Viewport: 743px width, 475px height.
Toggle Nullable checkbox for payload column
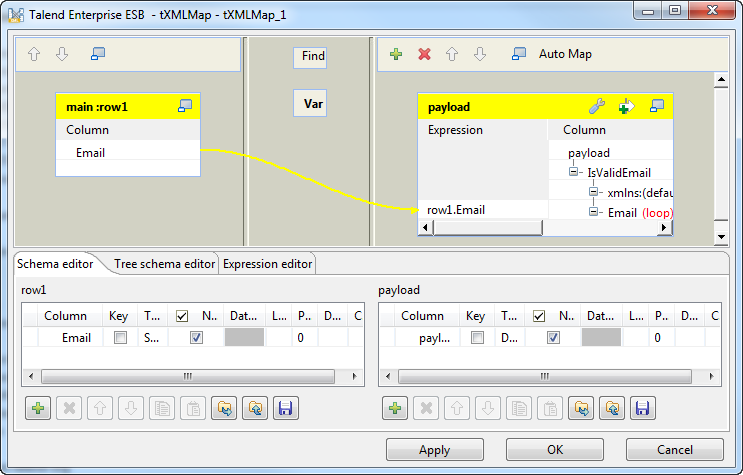(x=553, y=338)
